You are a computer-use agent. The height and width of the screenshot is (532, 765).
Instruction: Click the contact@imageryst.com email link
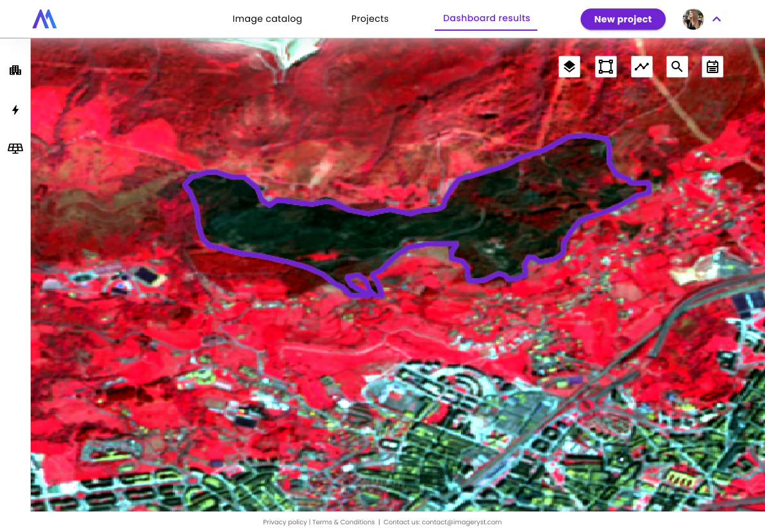pyautogui.click(x=462, y=522)
